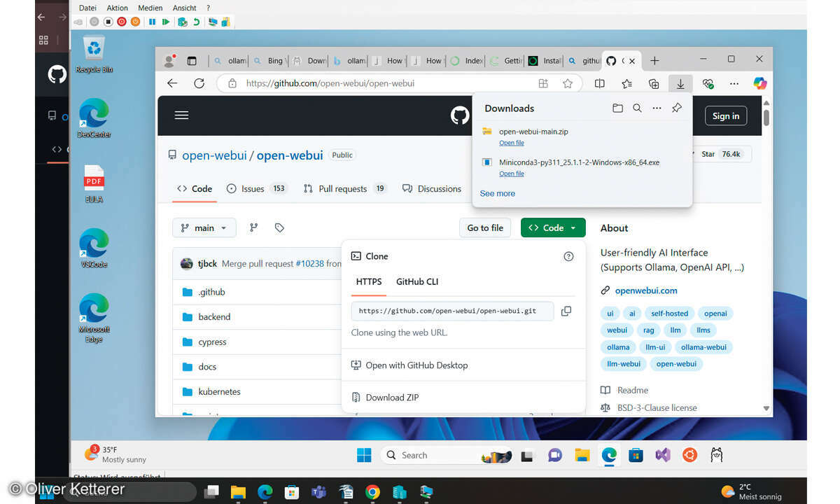The height and width of the screenshot is (504, 840).
Task: Open the openwebui.com link
Action: 645,290
